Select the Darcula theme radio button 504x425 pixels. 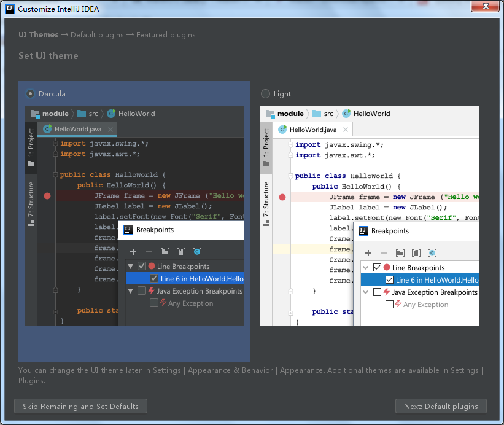coord(30,94)
